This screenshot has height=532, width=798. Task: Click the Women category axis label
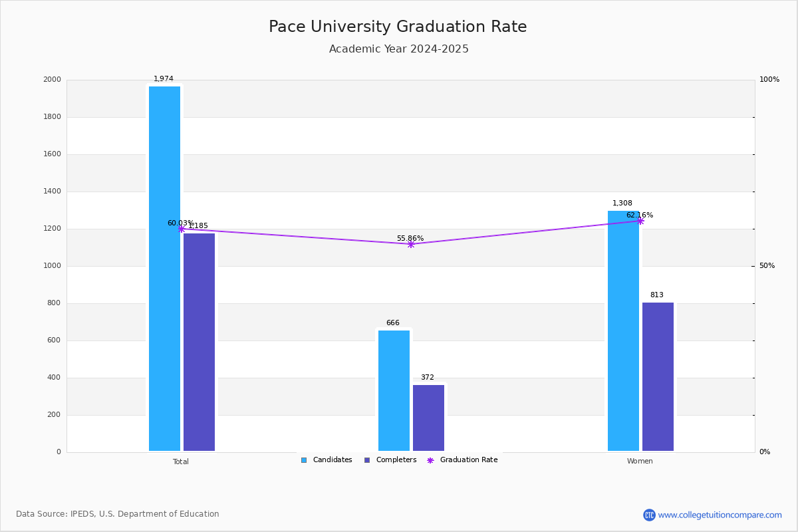coord(640,462)
